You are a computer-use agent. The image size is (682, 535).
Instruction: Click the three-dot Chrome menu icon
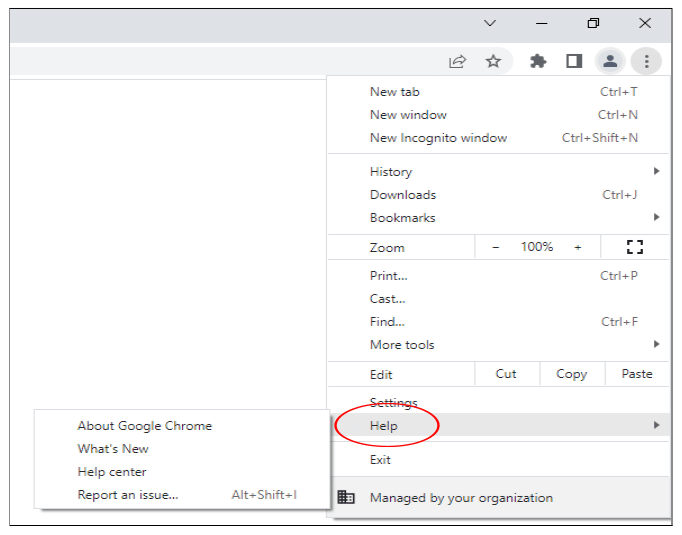647,61
